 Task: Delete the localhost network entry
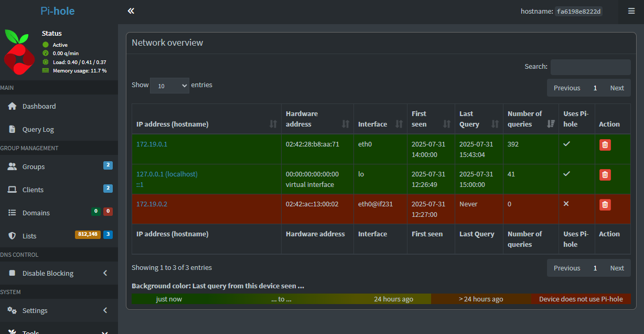605,175
